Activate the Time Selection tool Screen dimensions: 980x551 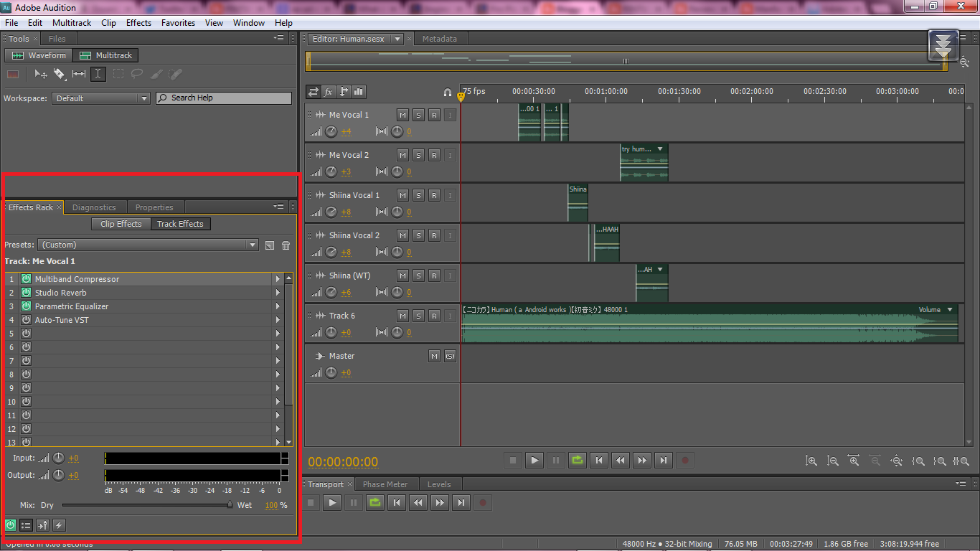[98, 74]
